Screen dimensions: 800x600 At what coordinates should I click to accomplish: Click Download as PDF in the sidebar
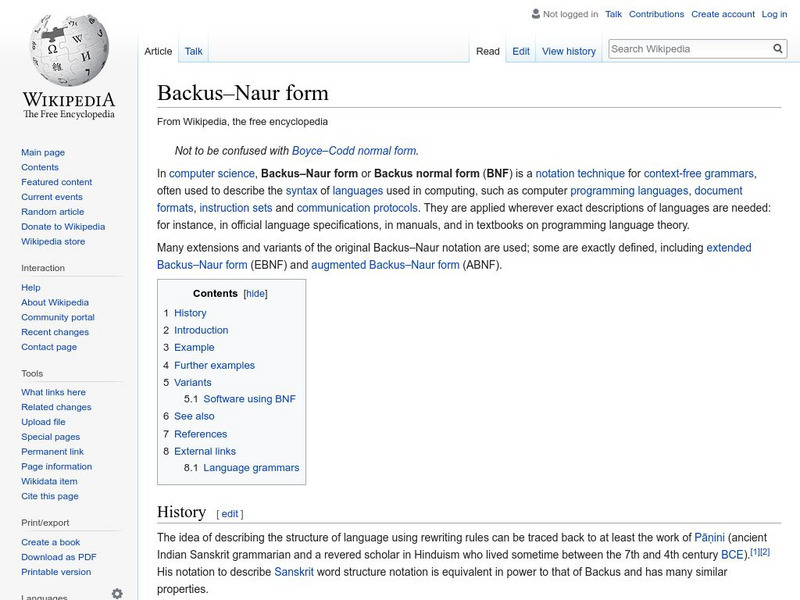61,557
